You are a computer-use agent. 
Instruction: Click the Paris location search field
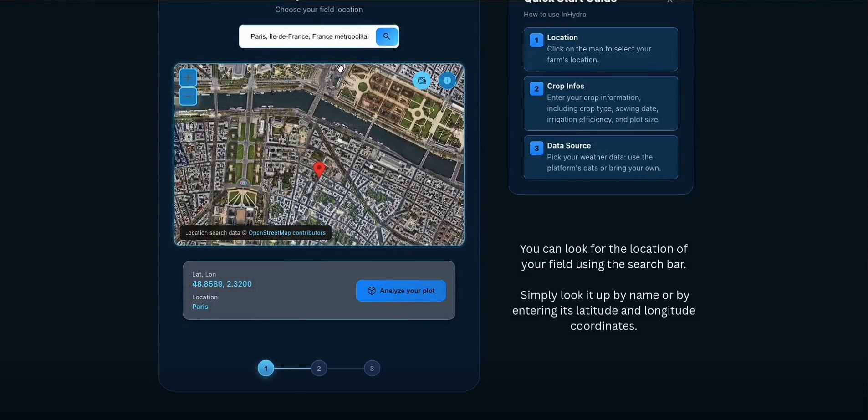click(310, 36)
